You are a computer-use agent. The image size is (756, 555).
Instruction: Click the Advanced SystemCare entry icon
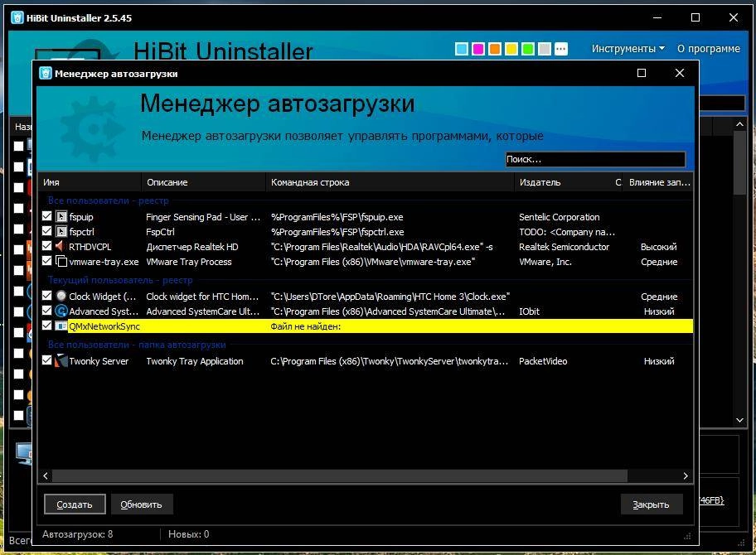(61, 311)
